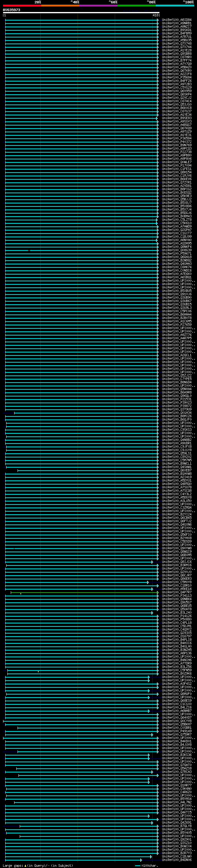Select label UniRef100_Q6XEB7
197x868 pixels.
pyautogui.click(x=176, y=470)
